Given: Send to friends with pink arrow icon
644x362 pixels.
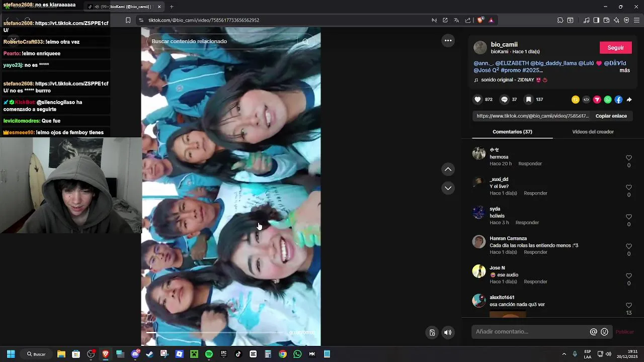Looking at the screenshot, I should (x=597, y=100).
